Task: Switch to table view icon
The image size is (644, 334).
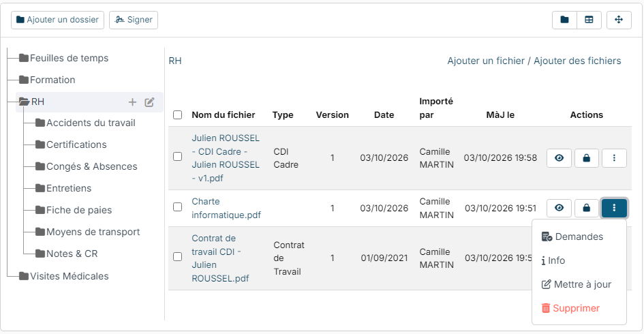Action: pos(589,20)
